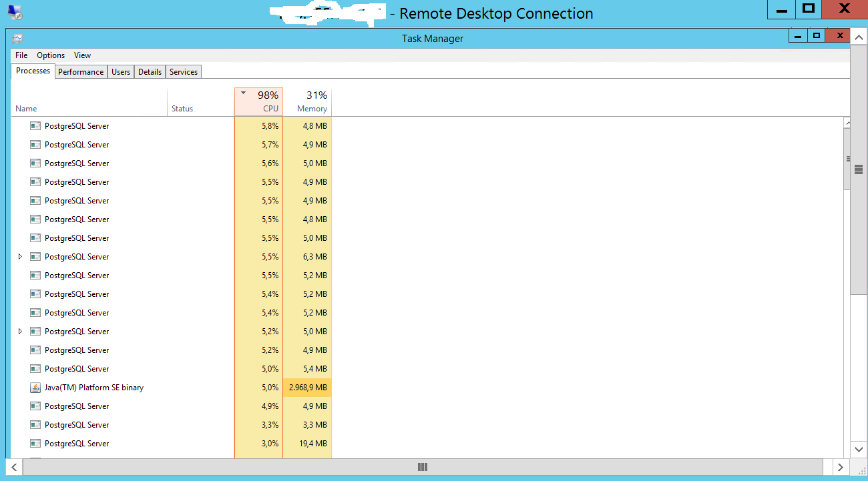Click the process list vertical scrollbar thumb

click(x=847, y=159)
